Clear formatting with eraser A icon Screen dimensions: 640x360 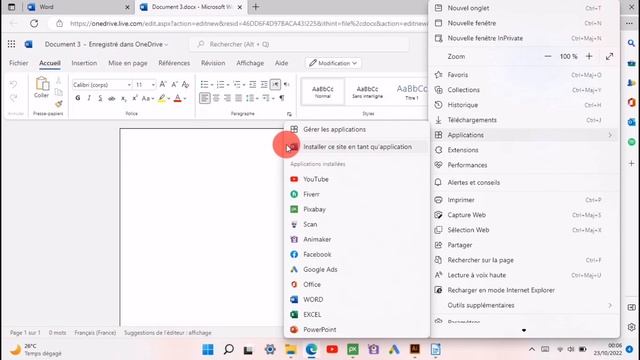[x=185, y=84]
